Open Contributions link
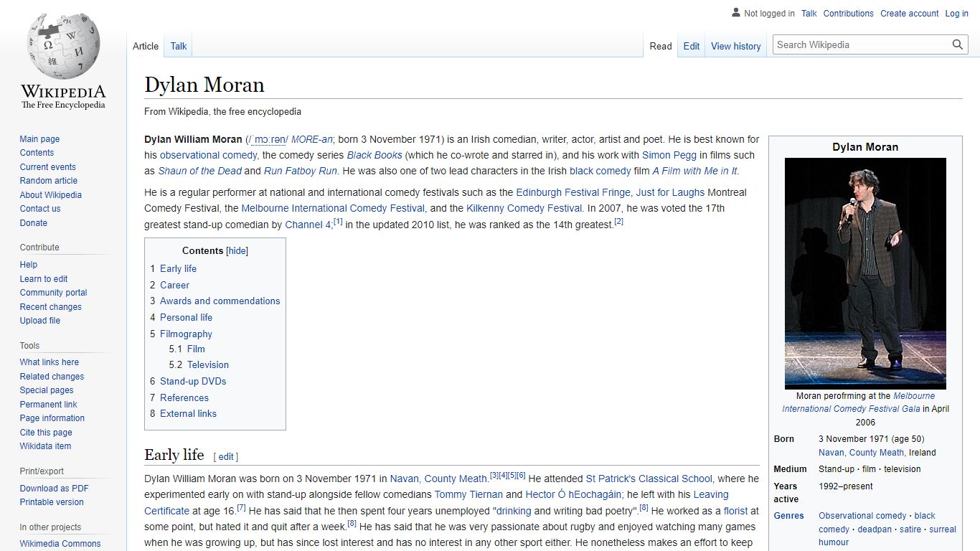Screen dimensions: 980x551 tap(849, 14)
